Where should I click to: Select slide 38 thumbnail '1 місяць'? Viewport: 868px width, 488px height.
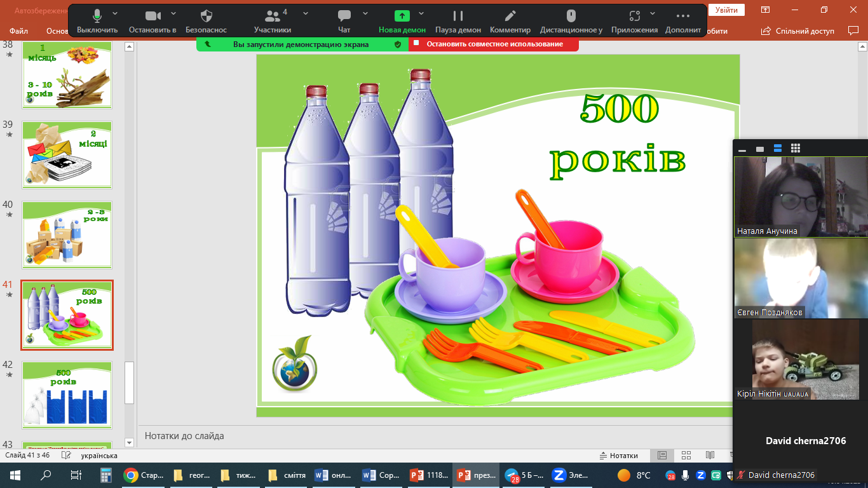click(67, 75)
